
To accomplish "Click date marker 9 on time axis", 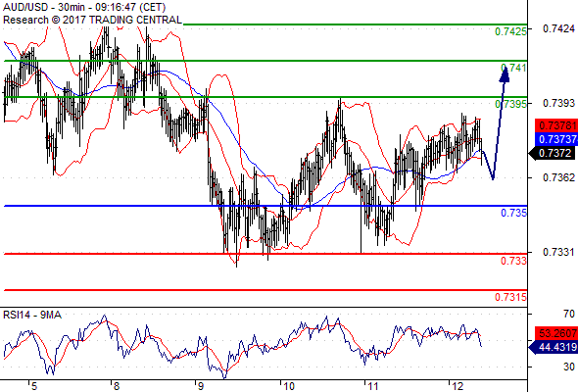I will pyautogui.click(x=201, y=386).
